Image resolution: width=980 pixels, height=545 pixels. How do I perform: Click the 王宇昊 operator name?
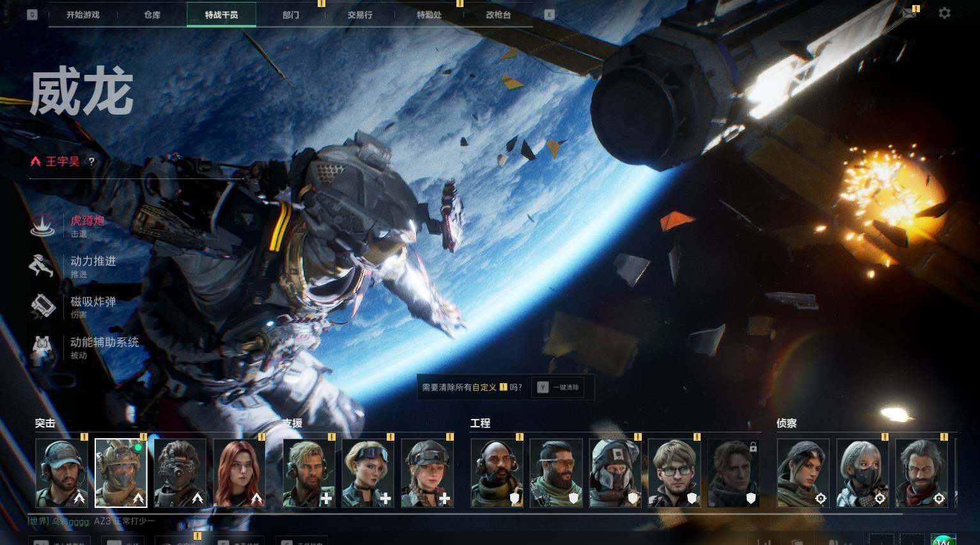tap(63, 162)
